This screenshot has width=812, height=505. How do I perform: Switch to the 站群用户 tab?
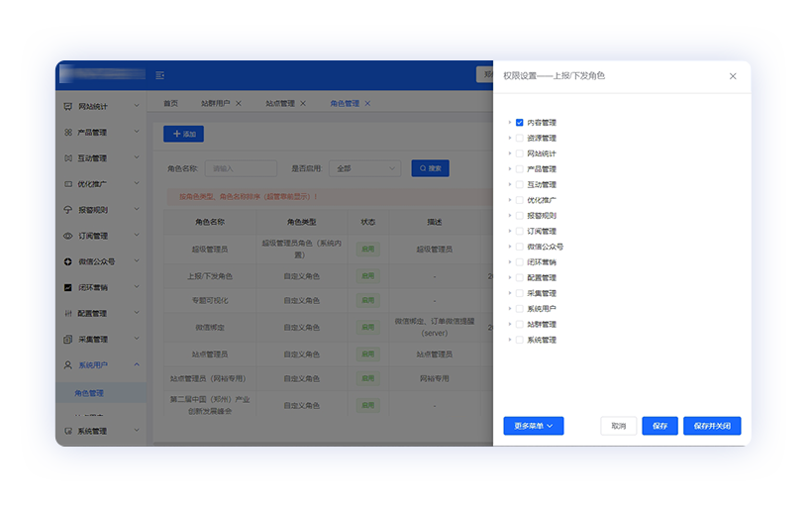(x=216, y=104)
